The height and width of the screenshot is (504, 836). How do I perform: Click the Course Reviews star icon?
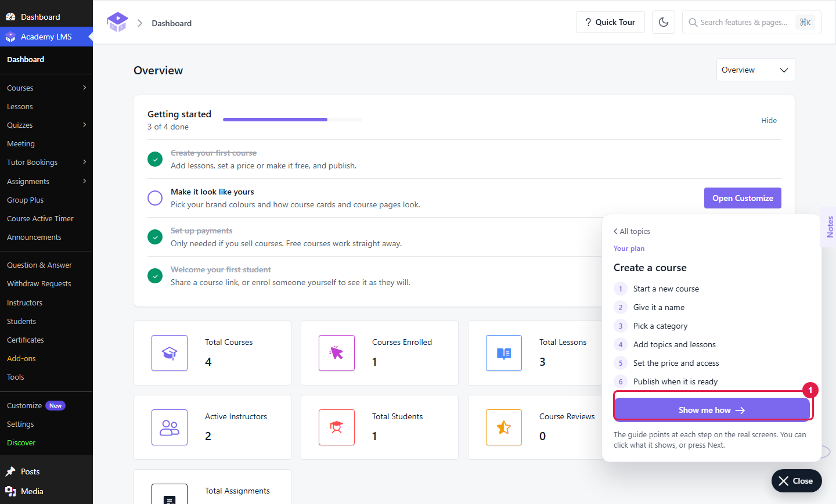(x=504, y=427)
